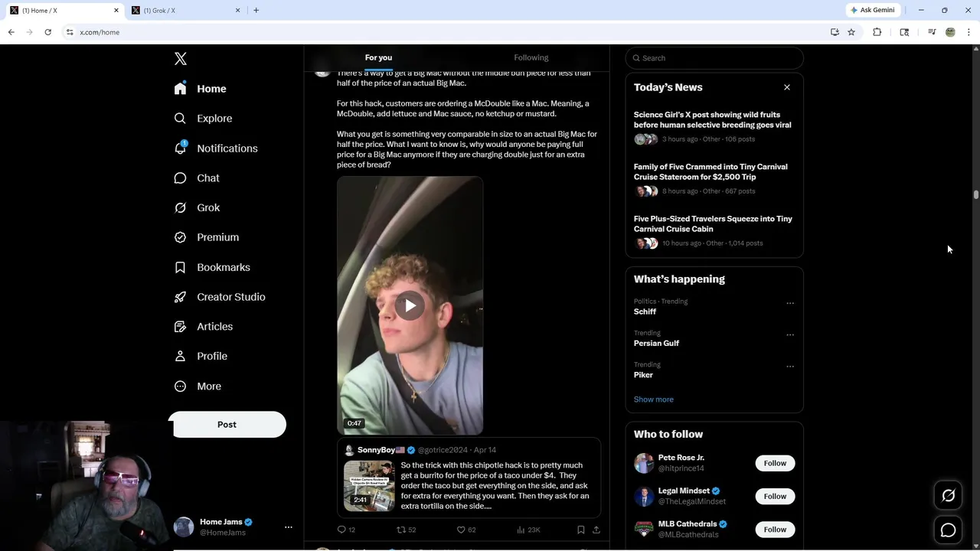Click Show more under What's happening
Screen dimensions: 980x551
(x=654, y=399)
